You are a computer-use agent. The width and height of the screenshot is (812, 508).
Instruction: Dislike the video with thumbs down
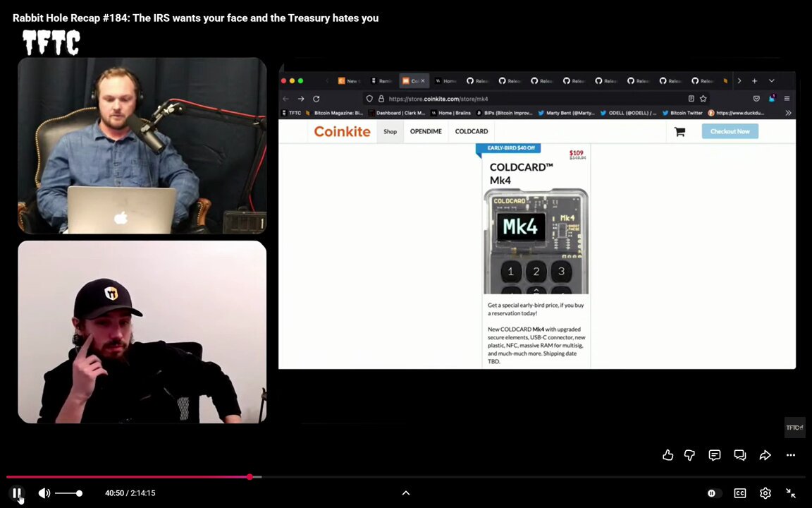click(x=690, y=455)
